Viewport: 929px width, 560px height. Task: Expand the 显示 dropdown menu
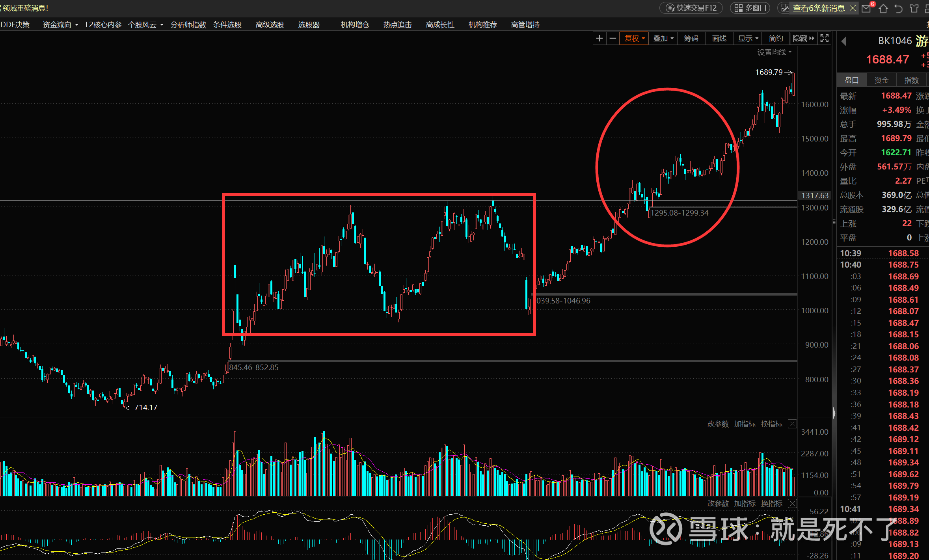[748, 38]
